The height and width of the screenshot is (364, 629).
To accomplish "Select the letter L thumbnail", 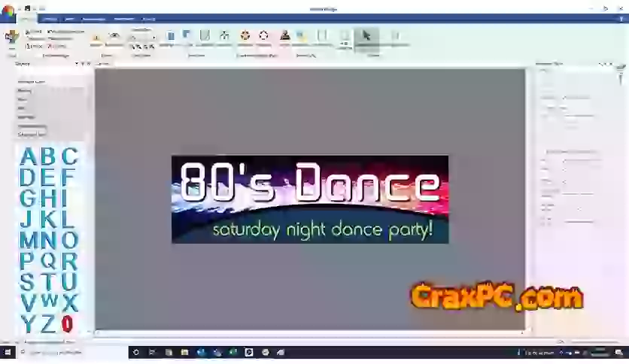I will click(x=68, y=219).
